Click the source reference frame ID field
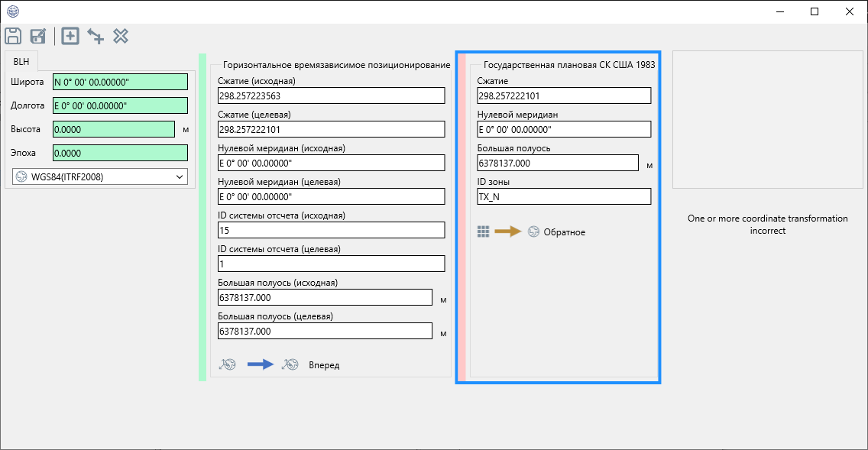The width and height of the screenshot is (868, 450). [331, 230]
